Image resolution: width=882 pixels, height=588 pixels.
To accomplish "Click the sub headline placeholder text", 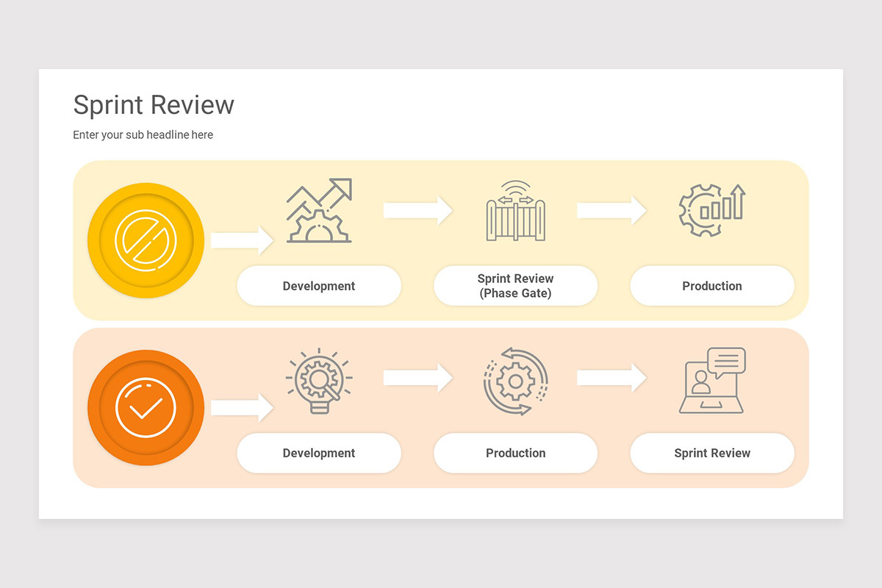I will (x=143, y=135).
